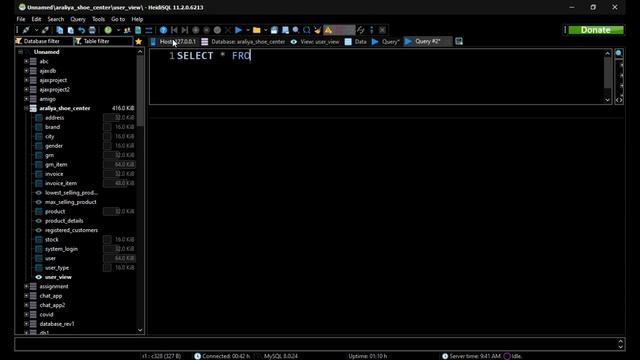Click the green Refresh icon
The height and width of the screenshot is (360, 640).
[108, 30]
